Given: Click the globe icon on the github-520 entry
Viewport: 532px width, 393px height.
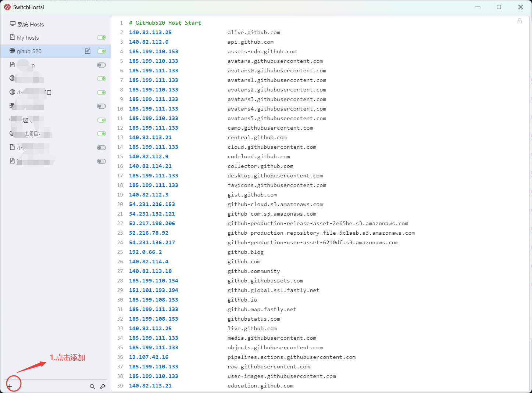Looking at the screenshot, I should pyautogui.click(x=12, y=51).
